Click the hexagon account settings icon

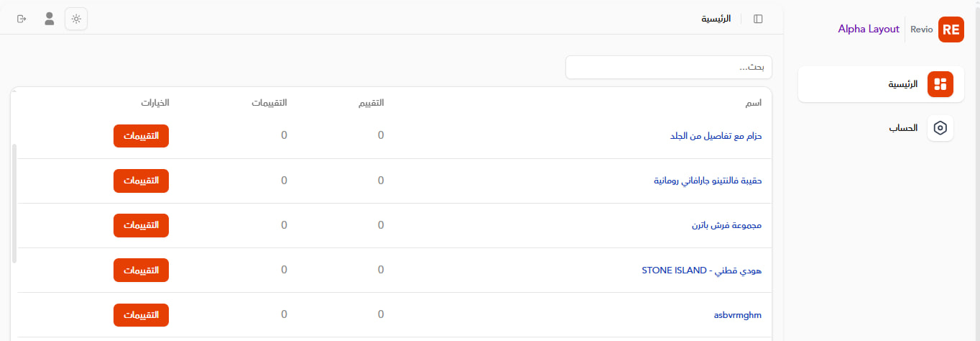(940, 128)
